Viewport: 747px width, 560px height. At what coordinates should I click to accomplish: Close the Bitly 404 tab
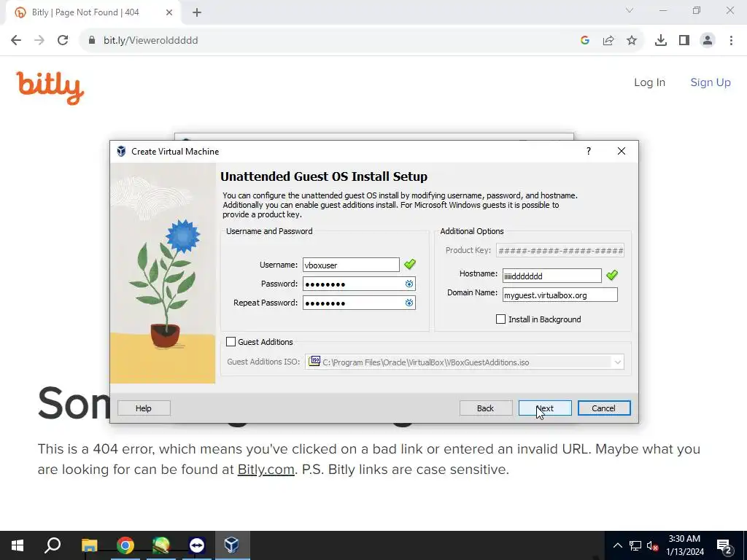pyautogui.click(x=169, y=12)
